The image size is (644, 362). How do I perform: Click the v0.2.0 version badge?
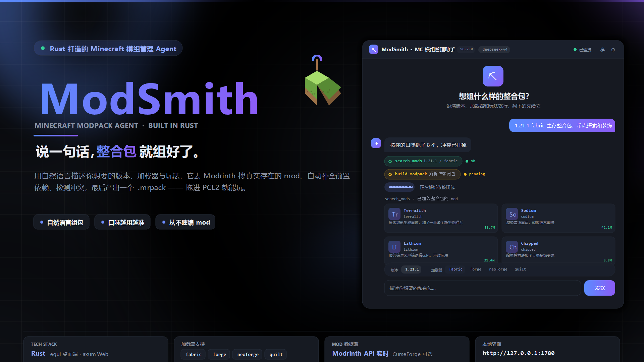(x=466, y=49)
